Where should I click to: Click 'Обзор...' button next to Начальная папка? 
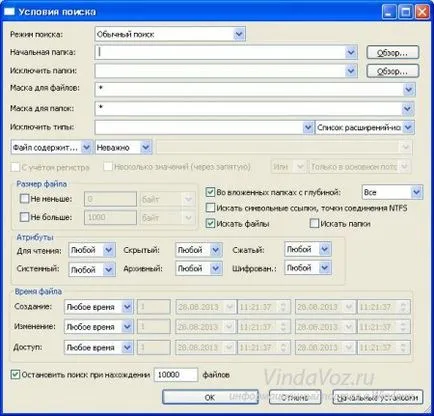pyautogui.click(x=393, y=53)
